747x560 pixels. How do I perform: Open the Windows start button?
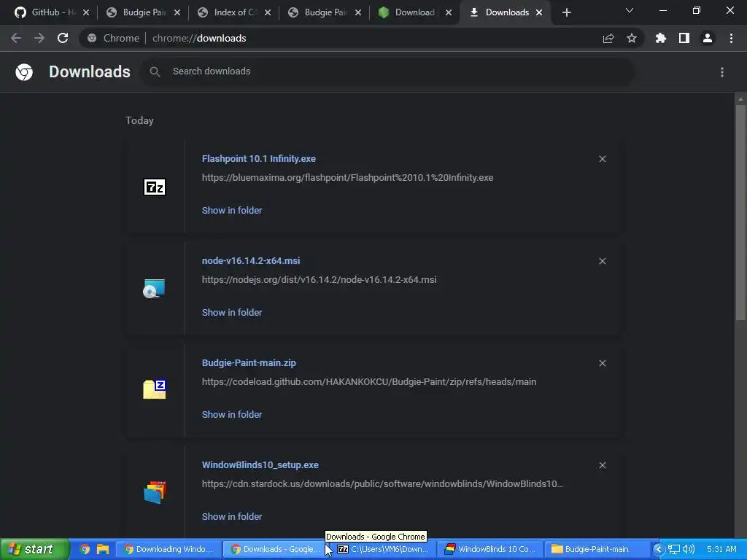click(34, 549)
